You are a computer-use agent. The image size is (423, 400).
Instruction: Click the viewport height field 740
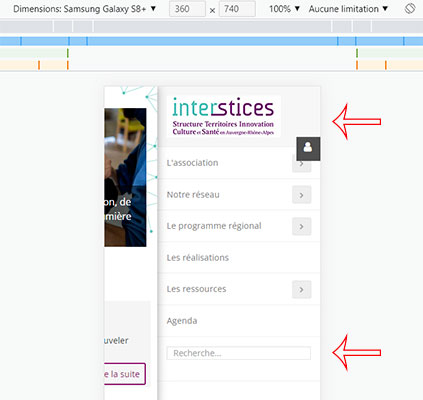[237, 9]
